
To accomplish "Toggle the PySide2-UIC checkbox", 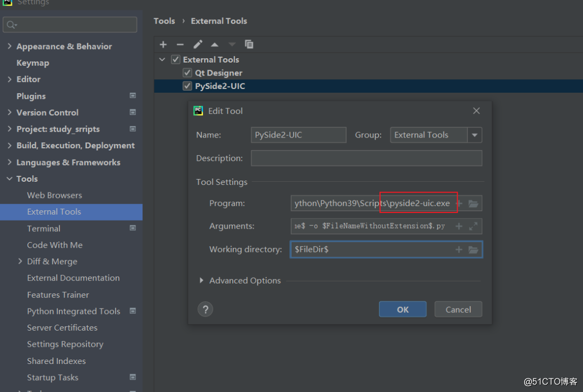I will pyautogui.click(x=187, y=86).
